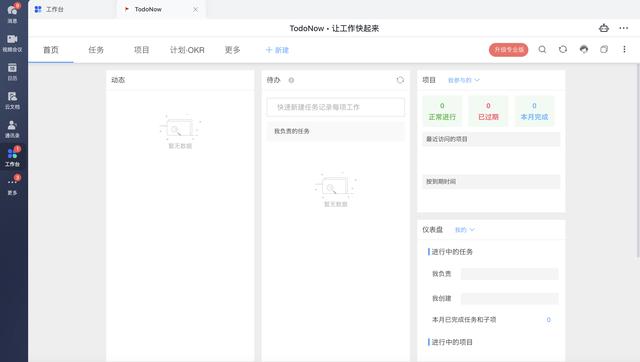
Task: Click the 快速新建任务 input field
Action: 336,107
